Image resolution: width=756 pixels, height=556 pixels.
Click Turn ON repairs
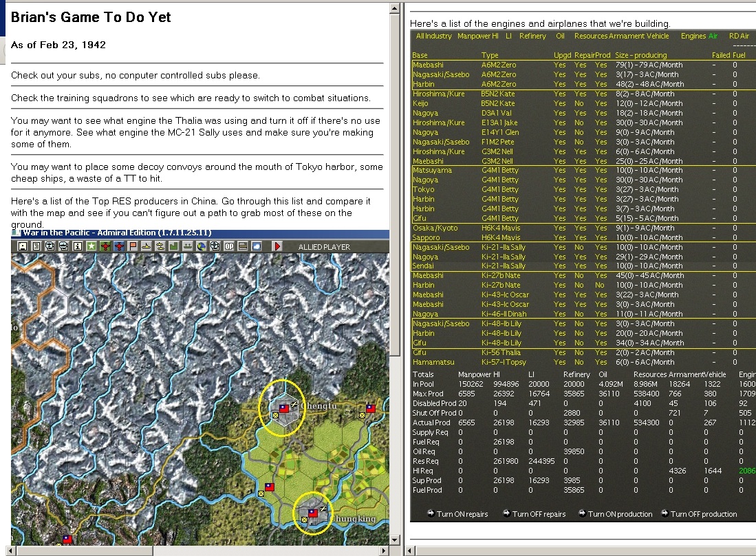click(x=458, y=514)
